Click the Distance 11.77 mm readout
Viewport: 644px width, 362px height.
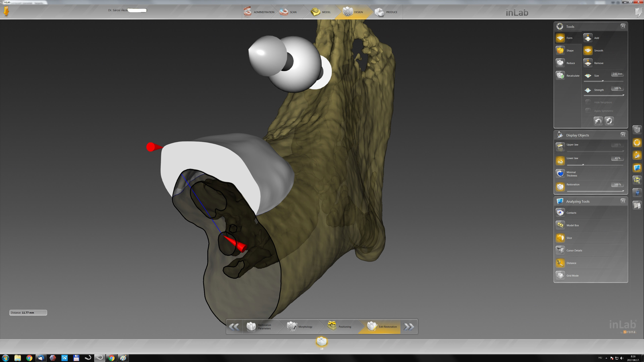pos(28,313)
